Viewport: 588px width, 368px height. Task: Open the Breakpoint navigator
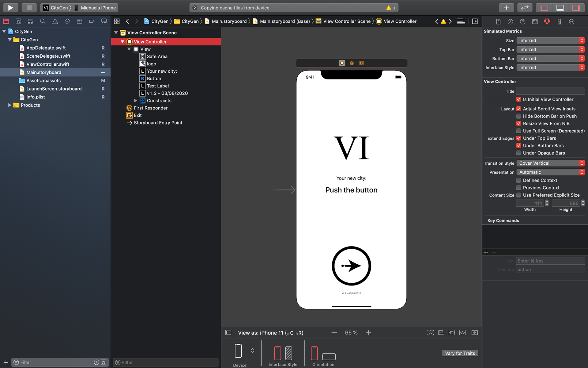92,21
